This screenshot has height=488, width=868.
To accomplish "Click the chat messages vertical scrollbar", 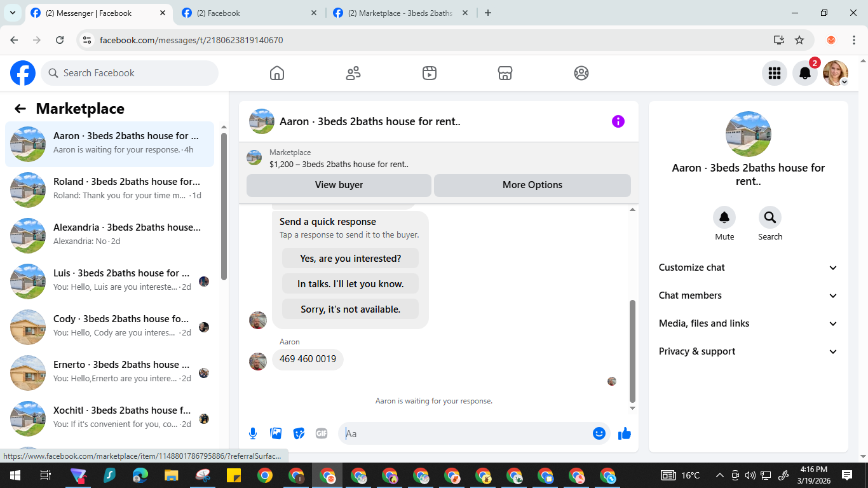I will (632, 351).
